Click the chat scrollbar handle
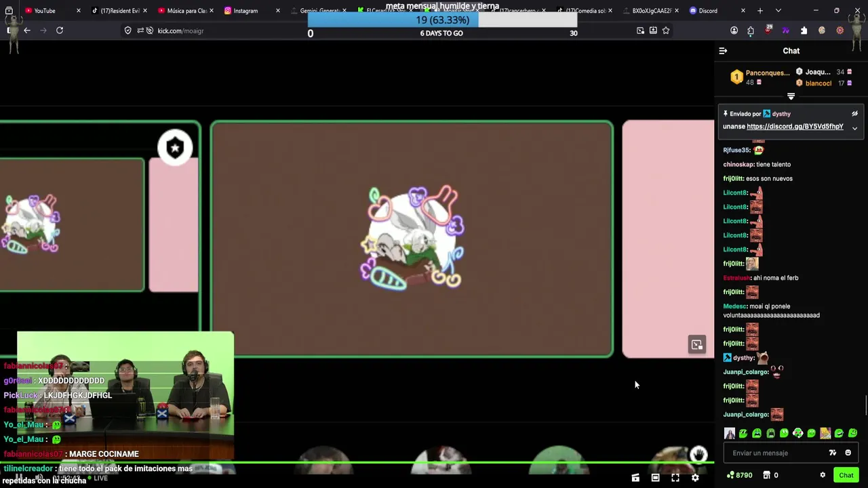This screenshot has width=868, height=488. pyautogui.click(x=865, y=405)
